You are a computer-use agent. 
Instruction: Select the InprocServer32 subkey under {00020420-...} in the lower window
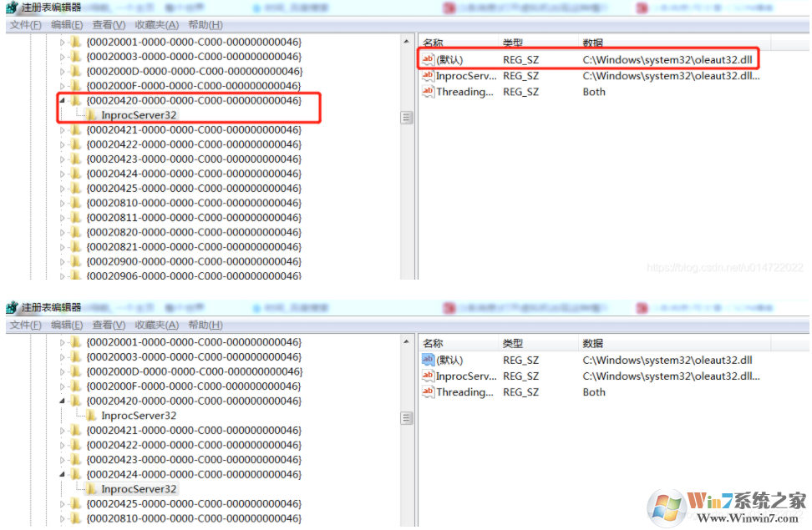[x=139, y=416]
